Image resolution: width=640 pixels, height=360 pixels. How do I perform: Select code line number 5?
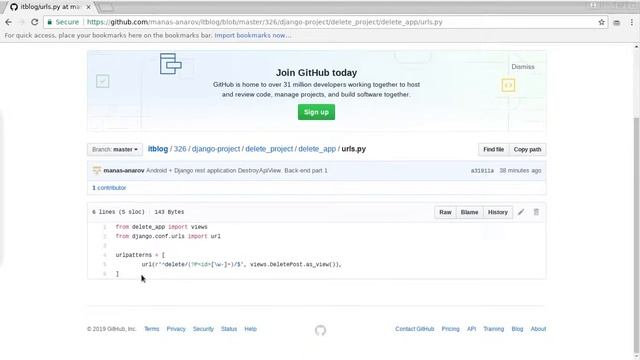[104, 264]
